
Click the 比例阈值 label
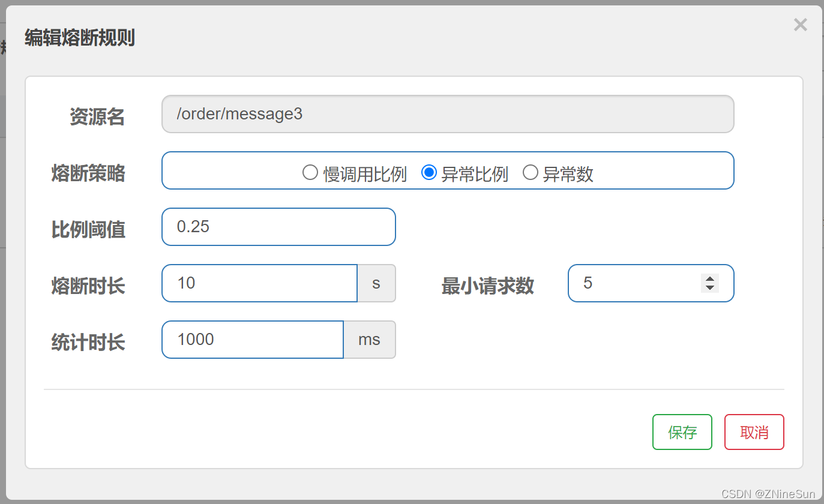pos(88,230)
